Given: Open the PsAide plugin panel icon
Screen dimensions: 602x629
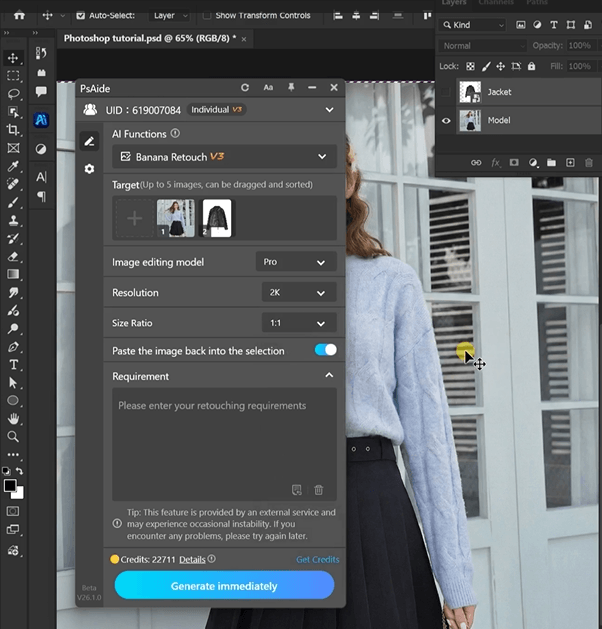Looking at the screenshot, I should [41, 120].
